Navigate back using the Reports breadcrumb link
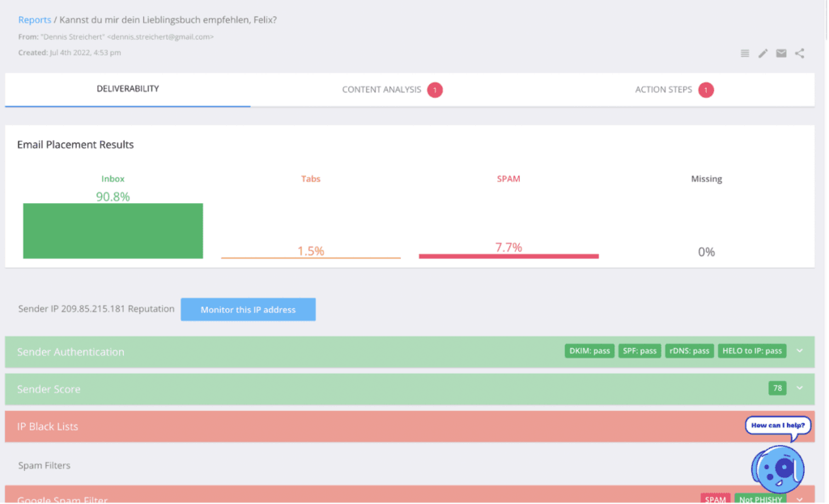The image size is (829, 504). coord(34,19)
